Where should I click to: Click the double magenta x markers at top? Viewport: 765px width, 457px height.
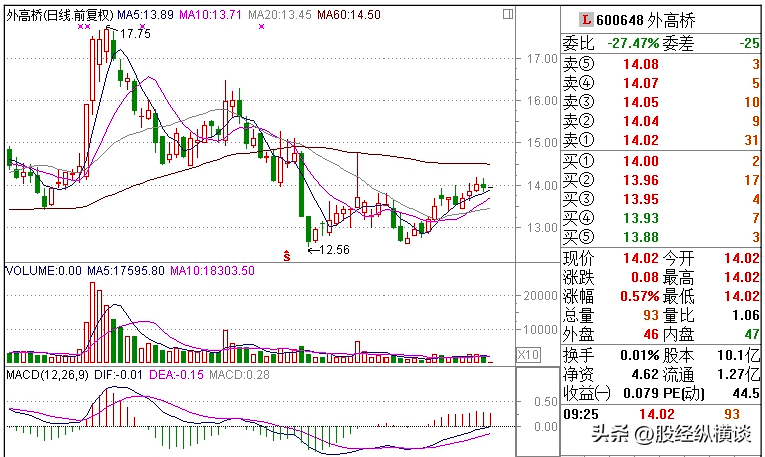click(84, 26)
